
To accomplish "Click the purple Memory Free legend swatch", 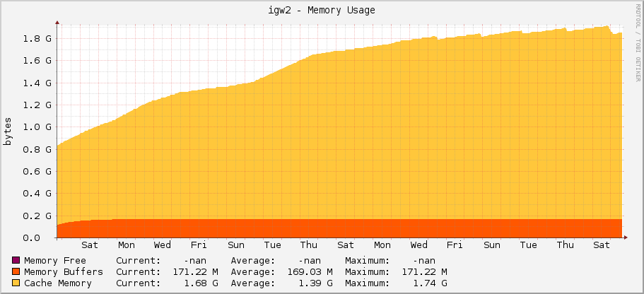I will [16, 260].
